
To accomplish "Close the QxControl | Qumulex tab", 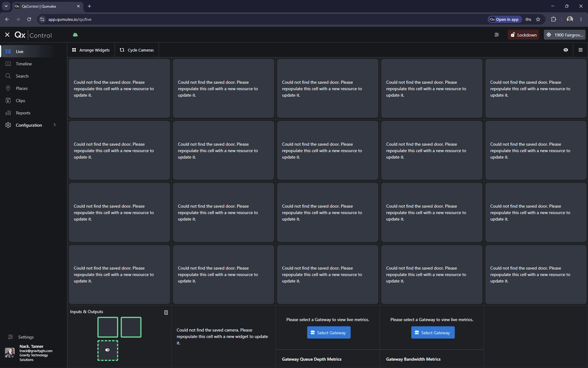I will click(78, 6).
